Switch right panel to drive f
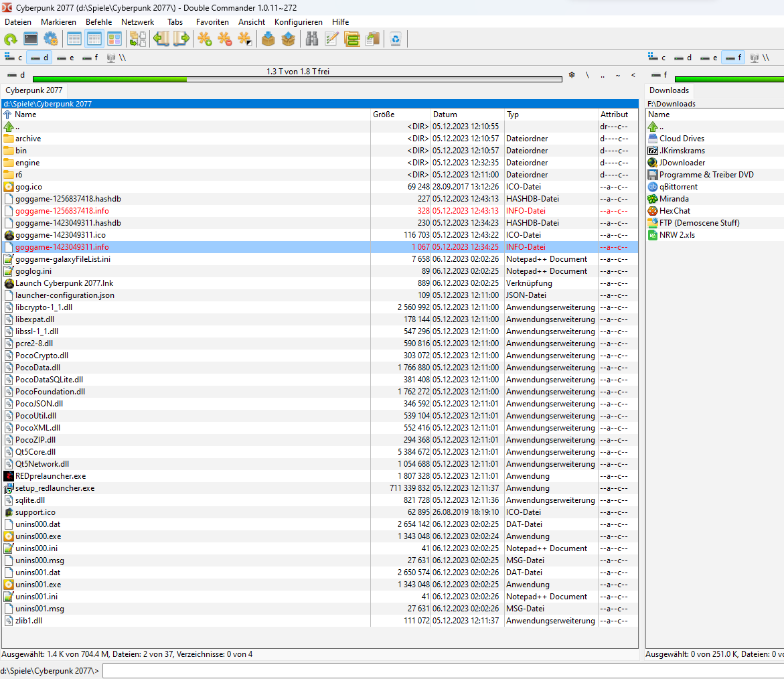 click(x=734, y=58)
